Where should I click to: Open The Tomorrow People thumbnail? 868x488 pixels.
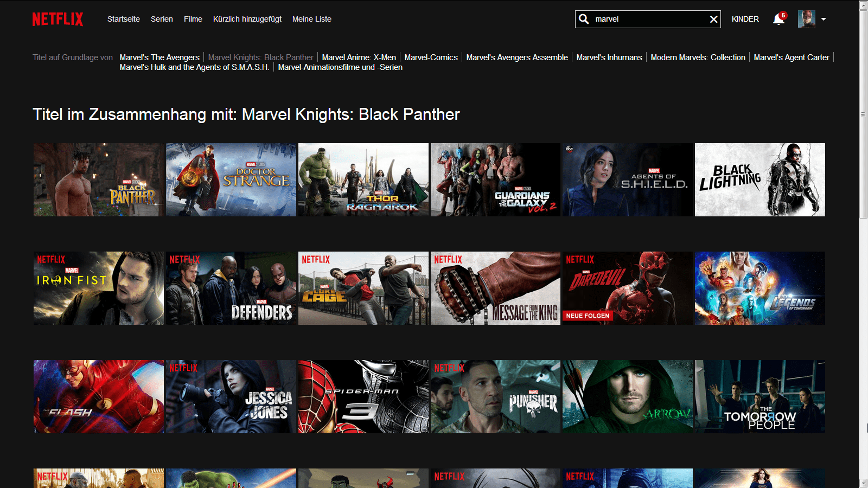click(x=760, y=396)
